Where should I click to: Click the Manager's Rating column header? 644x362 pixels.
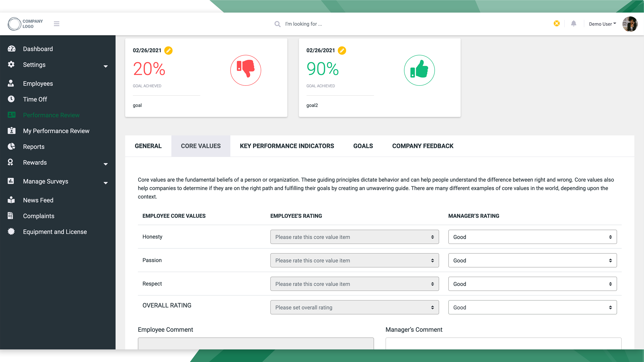click(x=474, y=216)
